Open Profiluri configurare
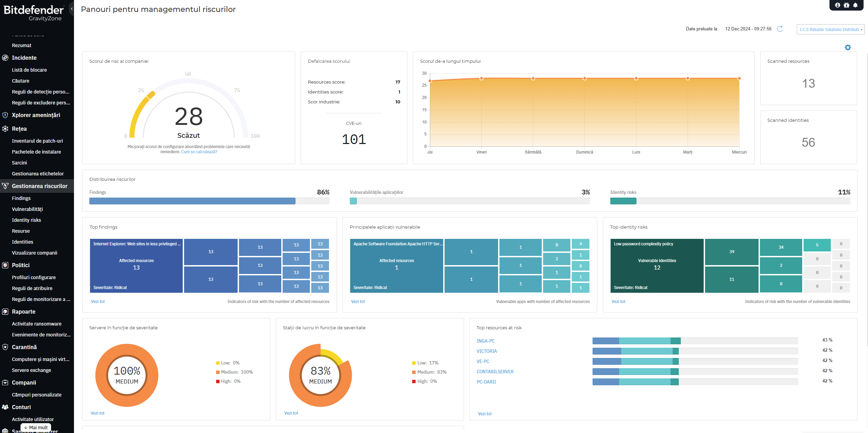This screenshot has height=433, width=868. tap(34, 277)
